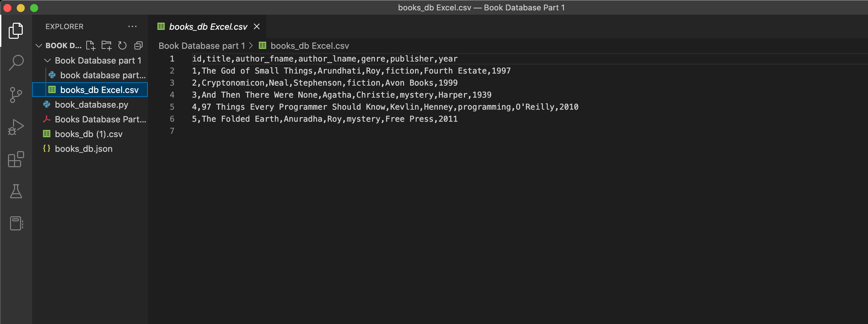Viewport: 868px width, 324px height.
Task: Collapse the Book Database part 1 folder
Action: click(x=47, y=60)
